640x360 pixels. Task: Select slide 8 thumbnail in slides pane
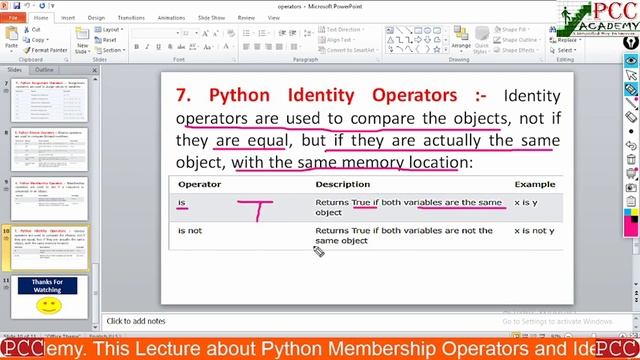pos(49,149)
